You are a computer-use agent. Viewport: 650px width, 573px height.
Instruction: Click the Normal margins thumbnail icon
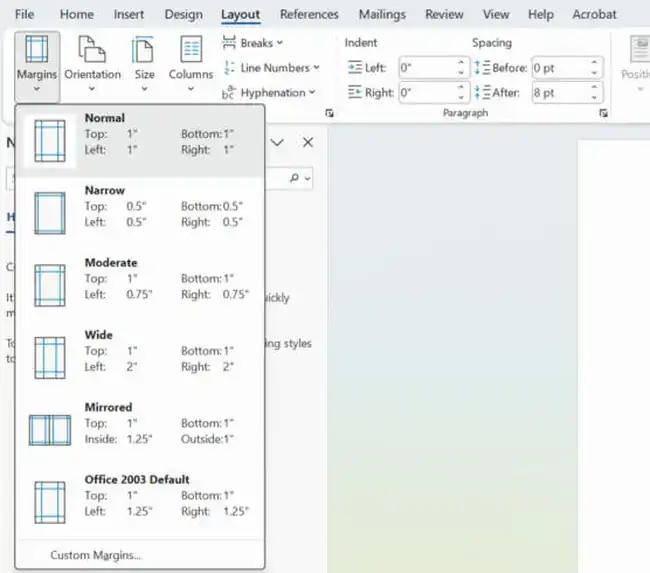pos(50,141)
